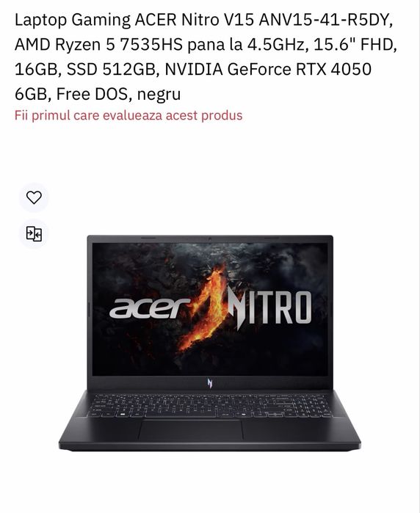
Task: Click '16GB, SSD 512GB' text in title
Action: pyautogui.click(x=87, y=70)
